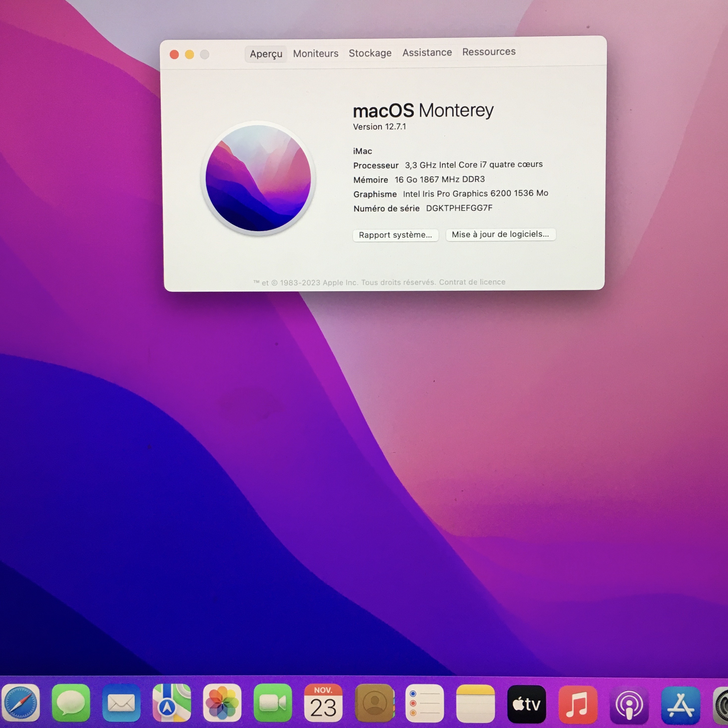Open the Contrat de licence link
The height and width of the screenshot is (728, 728).
point(472,282)
